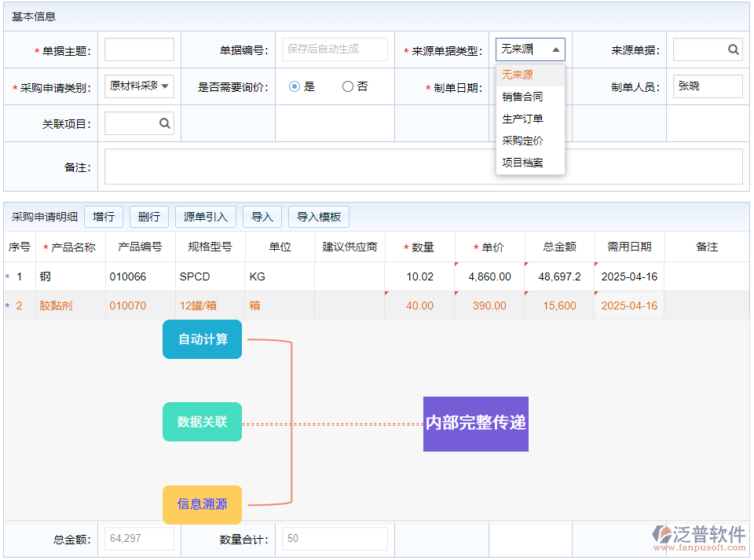Click the 信息溯源 diagram node

pyautogui.click(x=202, y=505)
